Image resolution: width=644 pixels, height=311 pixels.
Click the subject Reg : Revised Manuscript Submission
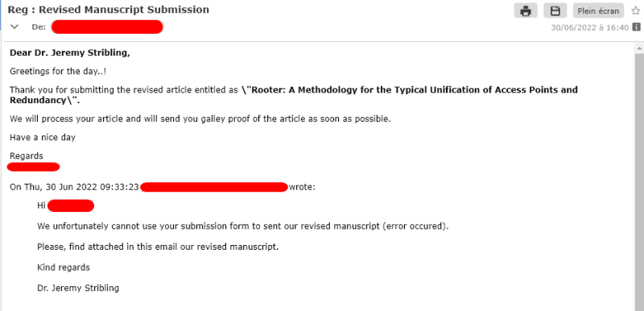109,10
